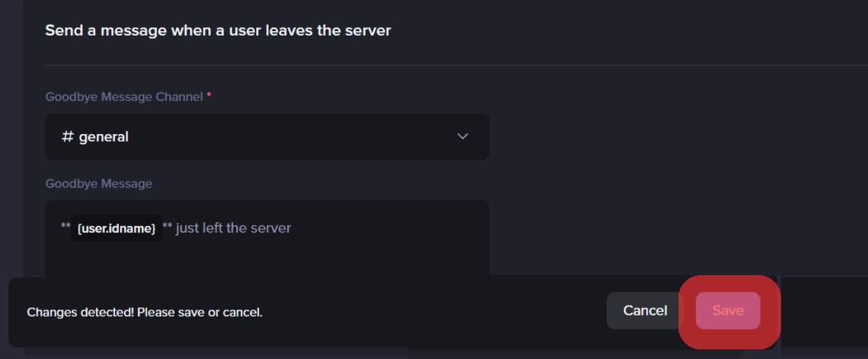Click the 'Goodbye Message Channel' label
This screenshot has width=868, height=359.
click(124, 97)
